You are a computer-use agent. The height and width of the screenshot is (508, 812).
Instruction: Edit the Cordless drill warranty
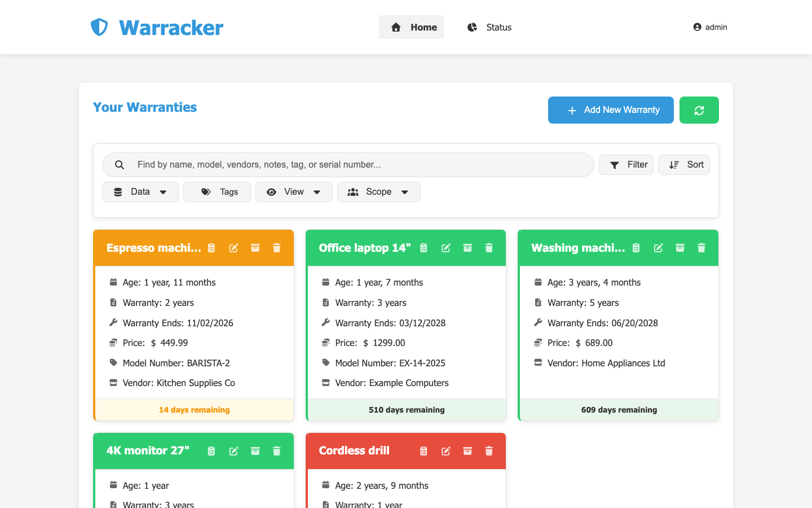coord(446,451)
